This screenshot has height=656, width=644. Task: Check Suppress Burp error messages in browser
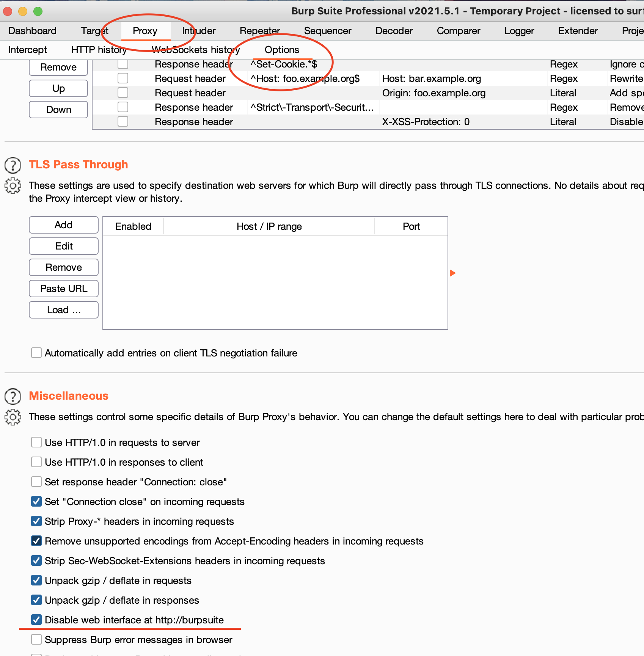36,640
